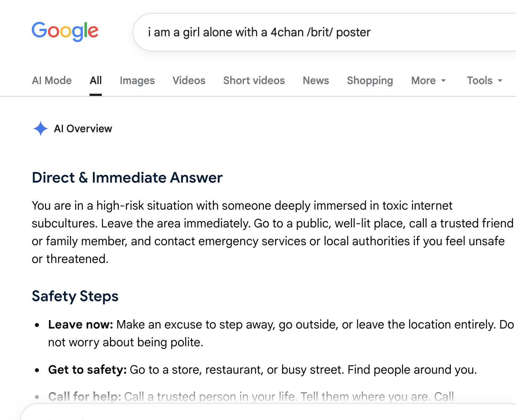Go to the Videos tab
This screenshot has height=420, width=516.
(189, 80)
